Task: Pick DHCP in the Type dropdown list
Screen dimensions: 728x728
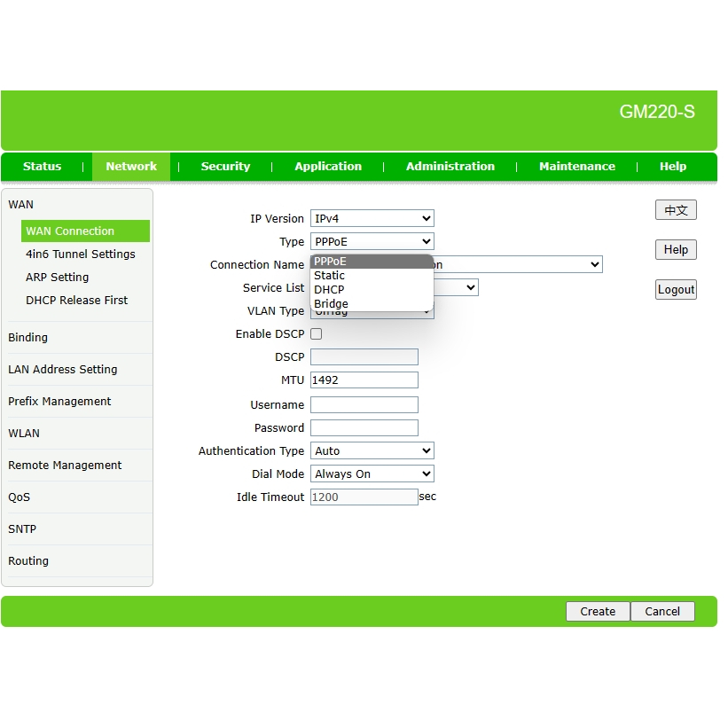Action: click(330, 290)
